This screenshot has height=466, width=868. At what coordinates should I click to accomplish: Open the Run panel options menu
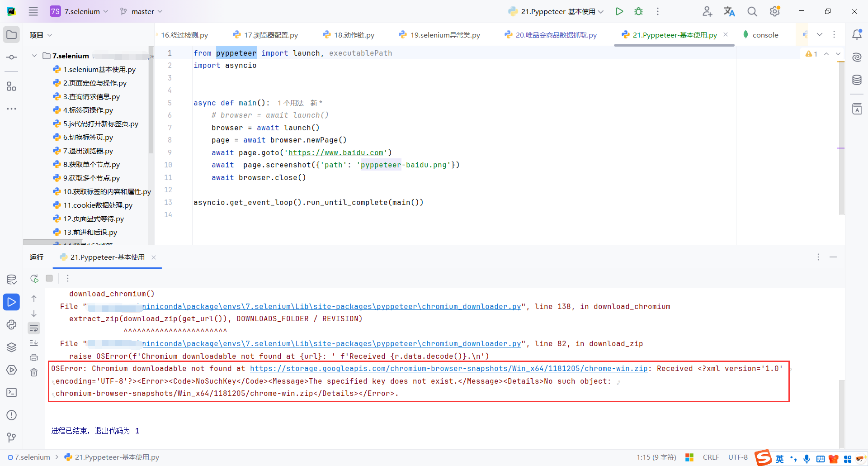coord(818,257)
